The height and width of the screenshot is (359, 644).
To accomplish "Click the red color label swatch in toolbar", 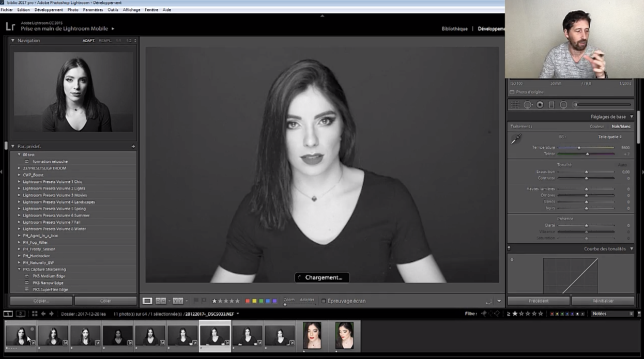I will tap(248, 301).
